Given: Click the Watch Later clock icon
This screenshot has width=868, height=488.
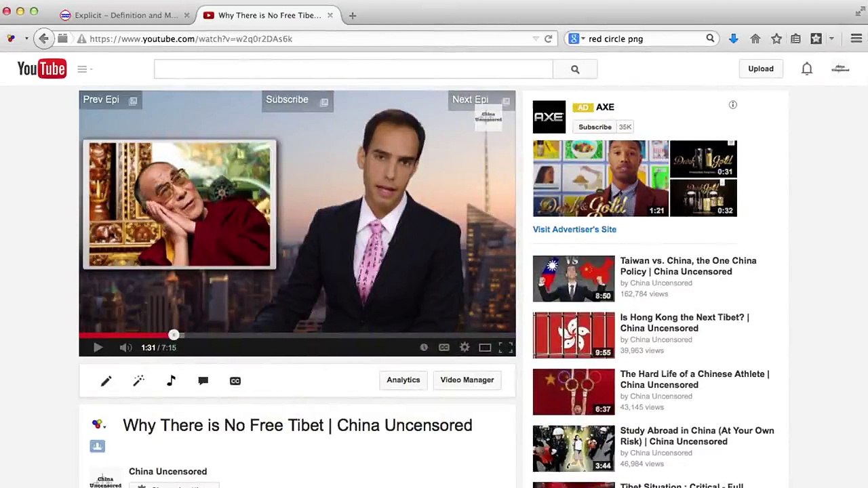Looking at the screenshot, I should (x=424, y=348).
